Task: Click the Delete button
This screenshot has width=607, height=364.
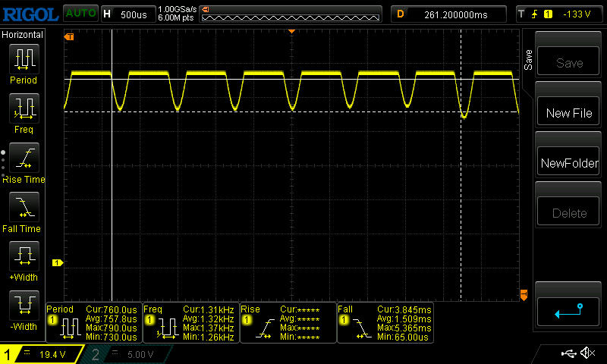Action: tap(568, 213)
